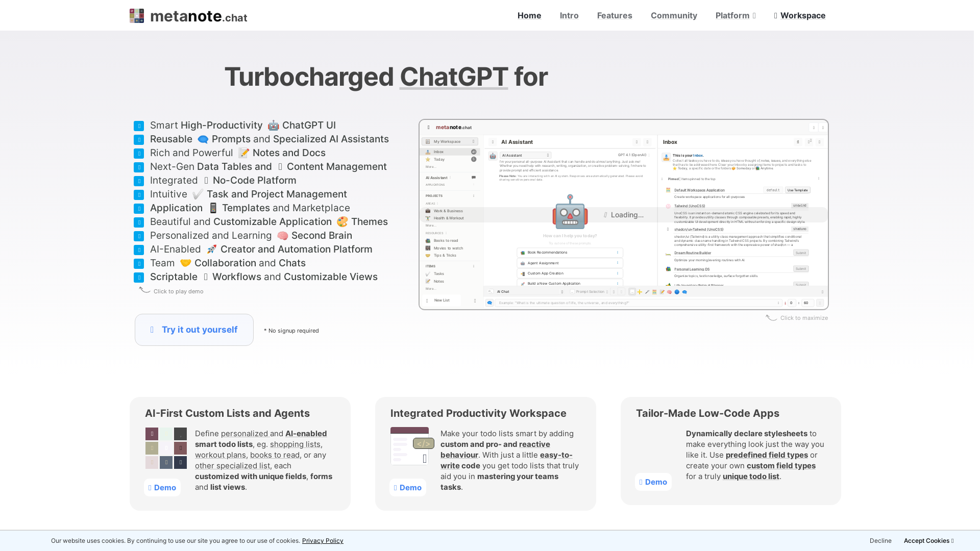
Task: Click the Click to maximize caption
Action: [804, 318]
